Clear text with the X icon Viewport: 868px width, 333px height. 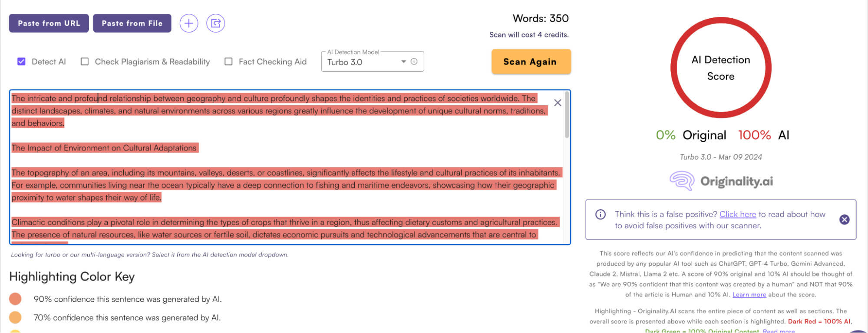coord(558,103)
